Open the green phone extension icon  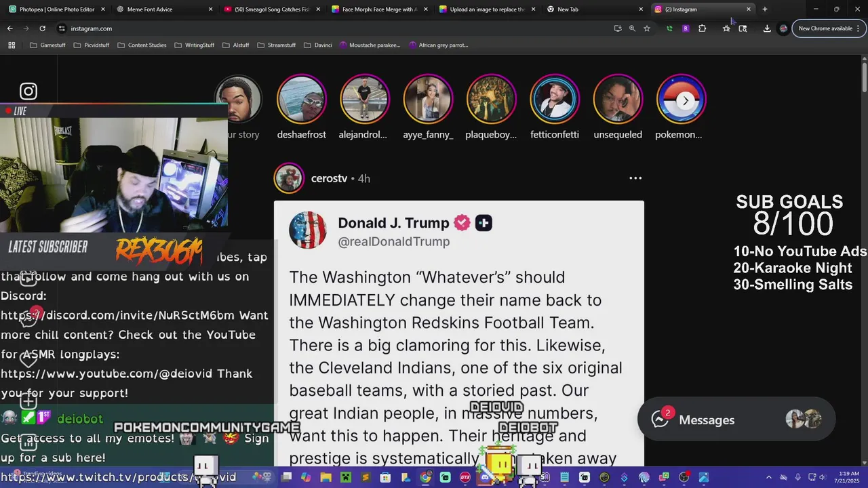coord(669,28)
